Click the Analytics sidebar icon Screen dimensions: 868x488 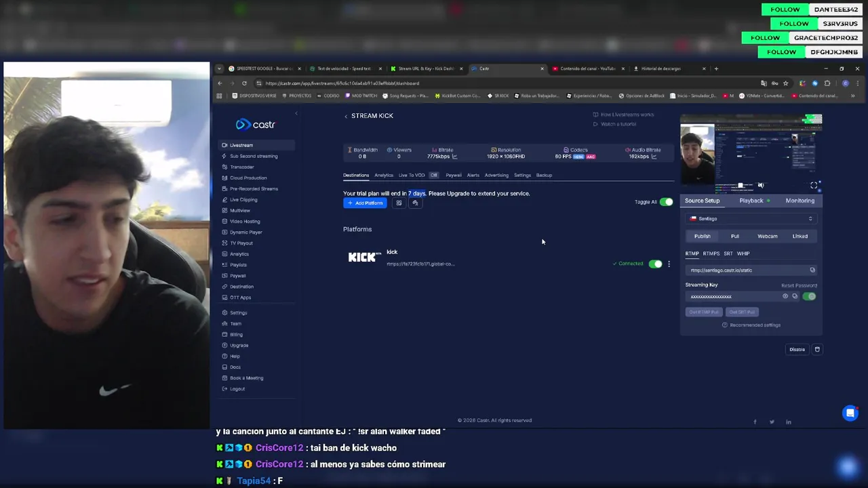tap(224, 253)
